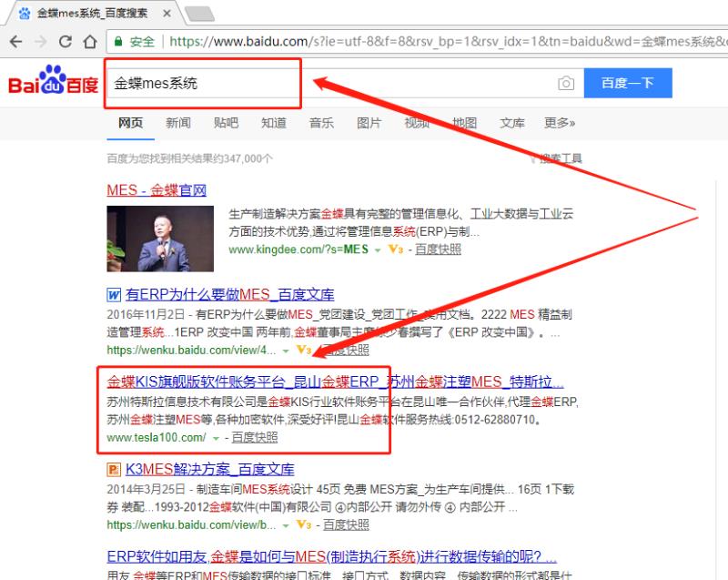
Task: Click Word document icon before 有ERP为什么要做MES
Action: [114, 295]
